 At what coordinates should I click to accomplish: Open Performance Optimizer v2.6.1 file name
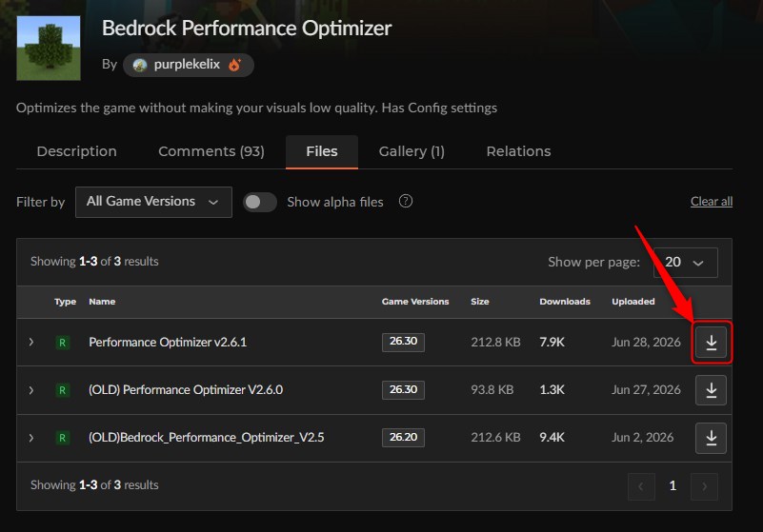[168, 342]
